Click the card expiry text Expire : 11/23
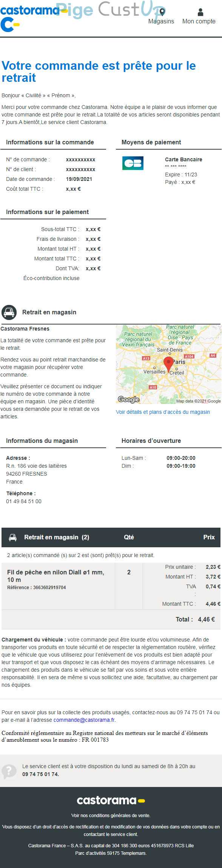 tap(181, 175)
